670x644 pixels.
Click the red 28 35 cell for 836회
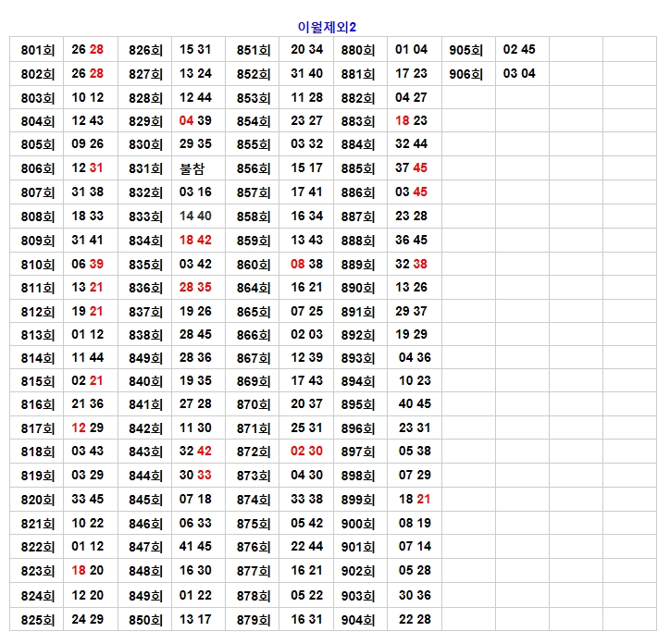coord(195,288)
